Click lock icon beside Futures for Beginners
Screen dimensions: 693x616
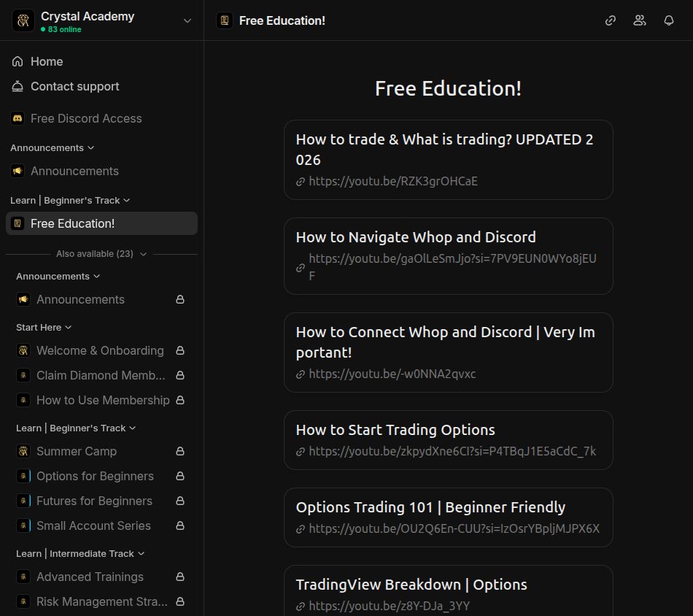(180, 501)
